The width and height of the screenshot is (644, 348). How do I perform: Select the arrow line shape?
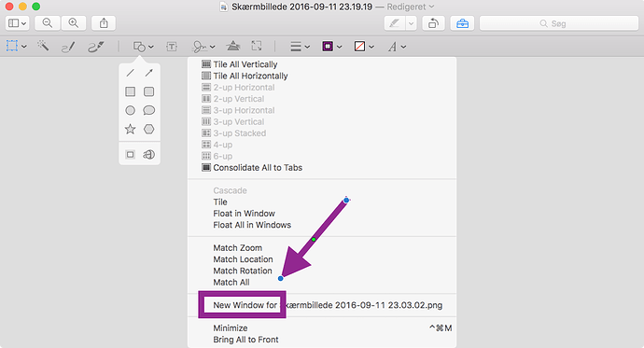coord(148,73)
